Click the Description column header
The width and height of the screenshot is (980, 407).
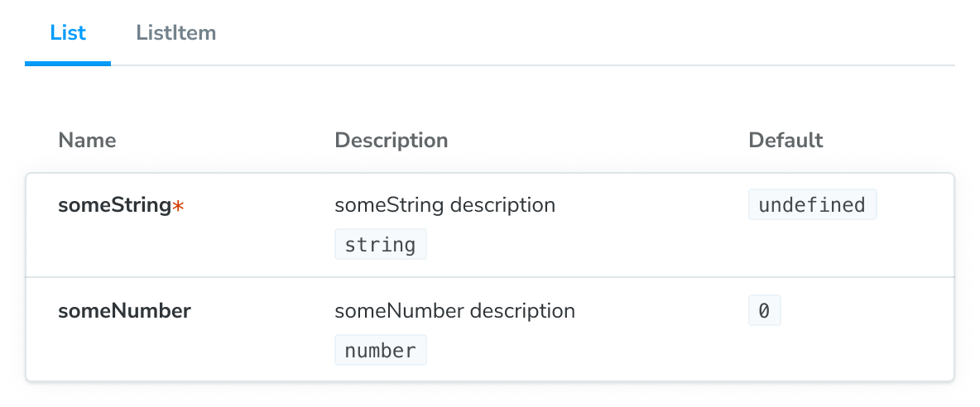click(391, 141)
